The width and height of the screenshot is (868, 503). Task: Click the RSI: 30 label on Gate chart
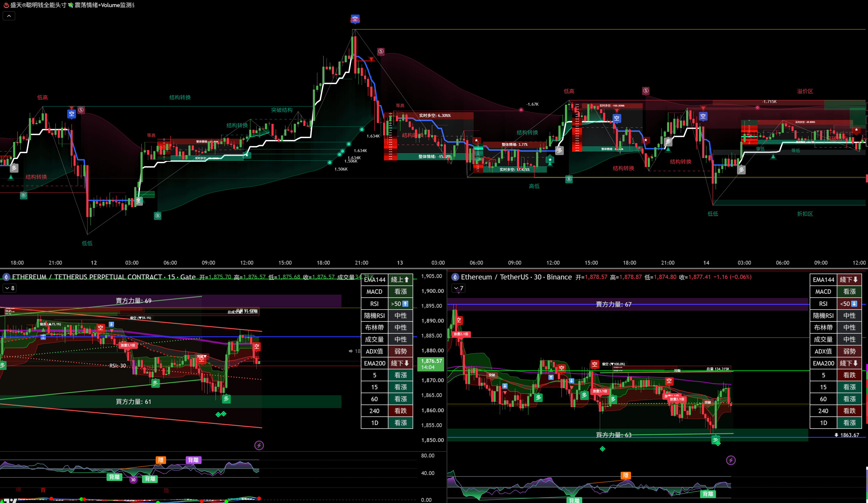coord(118,365)
